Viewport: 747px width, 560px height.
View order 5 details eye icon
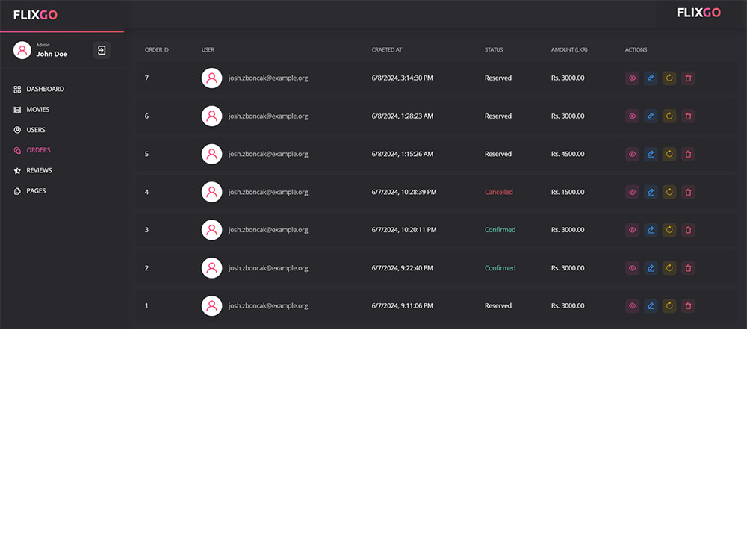click(632, 154)
